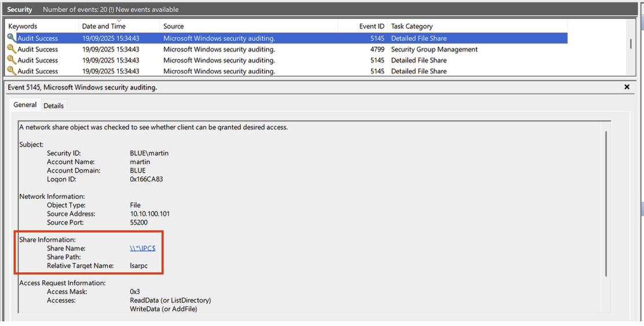Follow the \\*\IPC$ share name link
644x326 pixels.
coord(142,248)
